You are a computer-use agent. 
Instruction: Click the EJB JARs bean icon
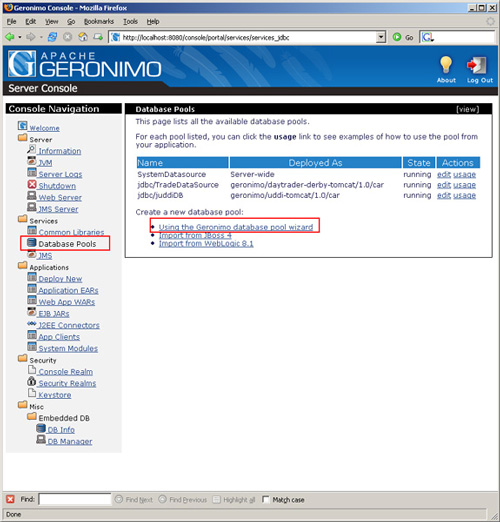pos(32,312)
